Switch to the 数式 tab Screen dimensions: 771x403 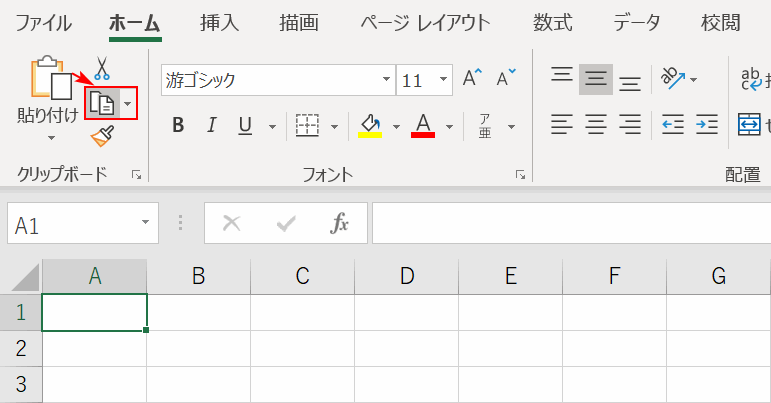tap(553, 23)
